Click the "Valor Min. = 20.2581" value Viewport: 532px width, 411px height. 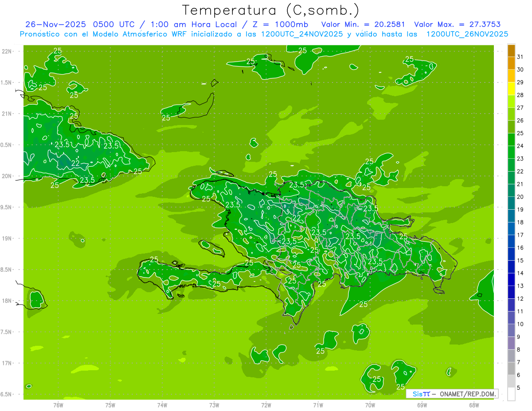click(x=363, y=24)
